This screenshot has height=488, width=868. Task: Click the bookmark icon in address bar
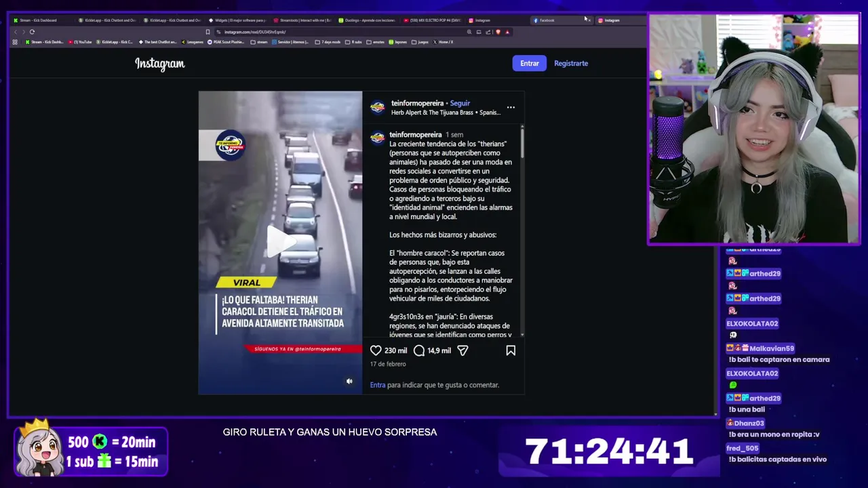pyautogui.click(x=208, y=32)
